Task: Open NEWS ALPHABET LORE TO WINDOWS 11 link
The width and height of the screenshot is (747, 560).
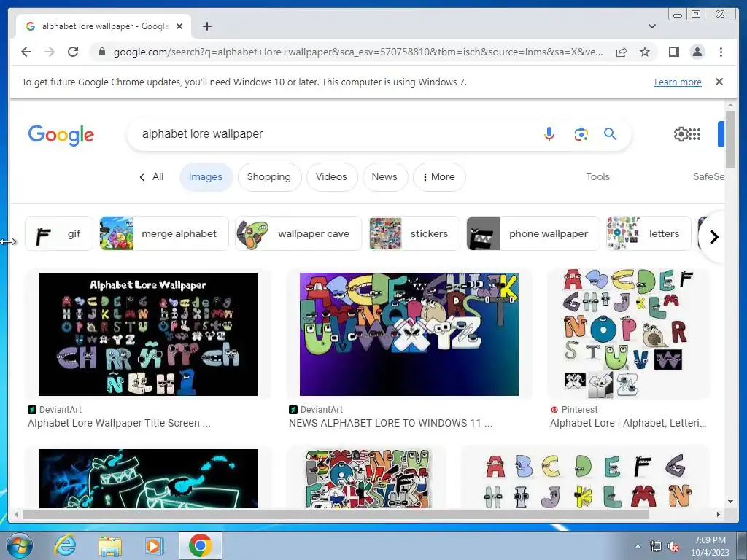Action: pyautogui.click(x=391, y=423)
